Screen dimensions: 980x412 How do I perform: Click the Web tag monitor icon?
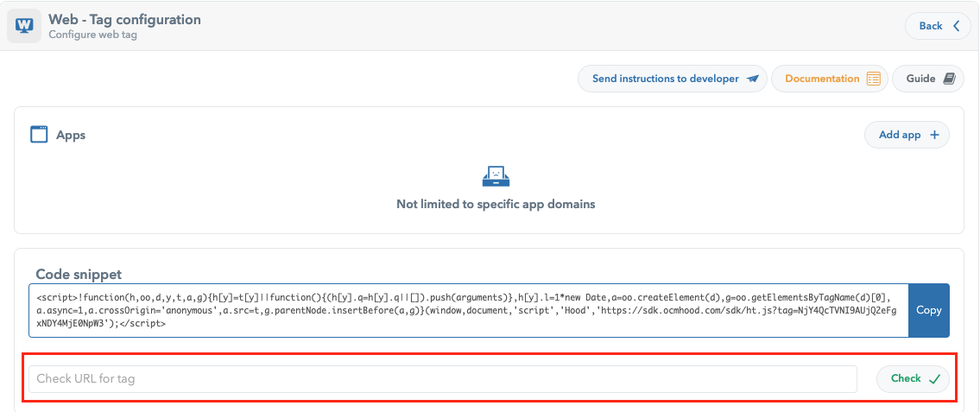24,26
